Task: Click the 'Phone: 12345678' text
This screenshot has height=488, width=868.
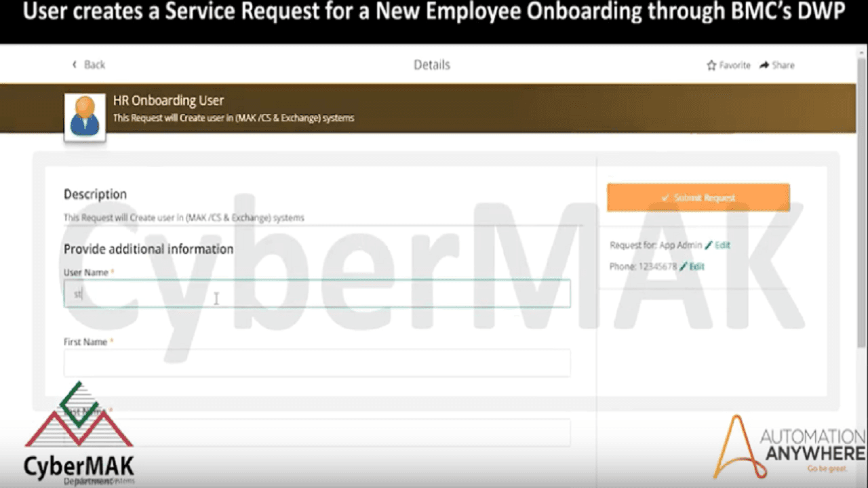Action: (x=643, y=266)
